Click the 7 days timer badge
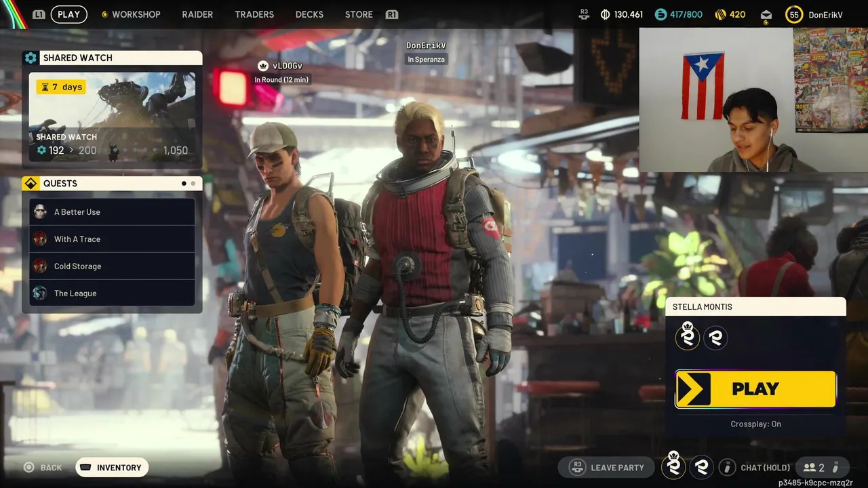This screenshot has width=868, height=488. [x=61, y=87]
